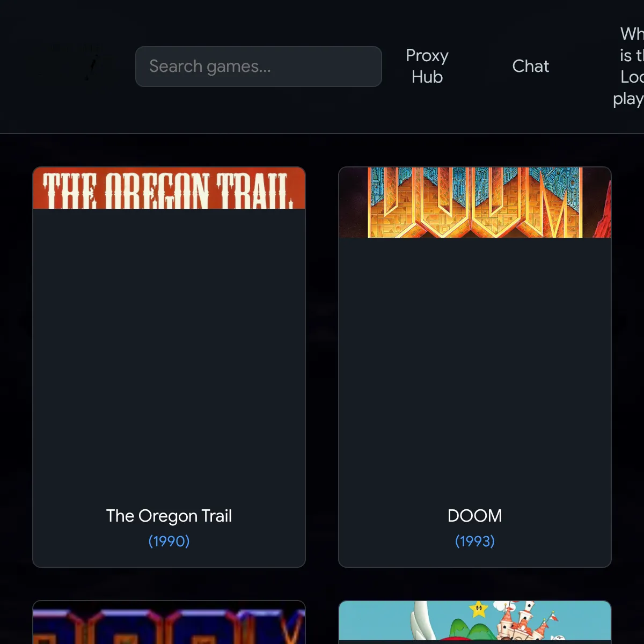The height and width of the screenshot is (644, 644).
Task: Open the Proxy Hub page
Action: click(x=427, y=66)
